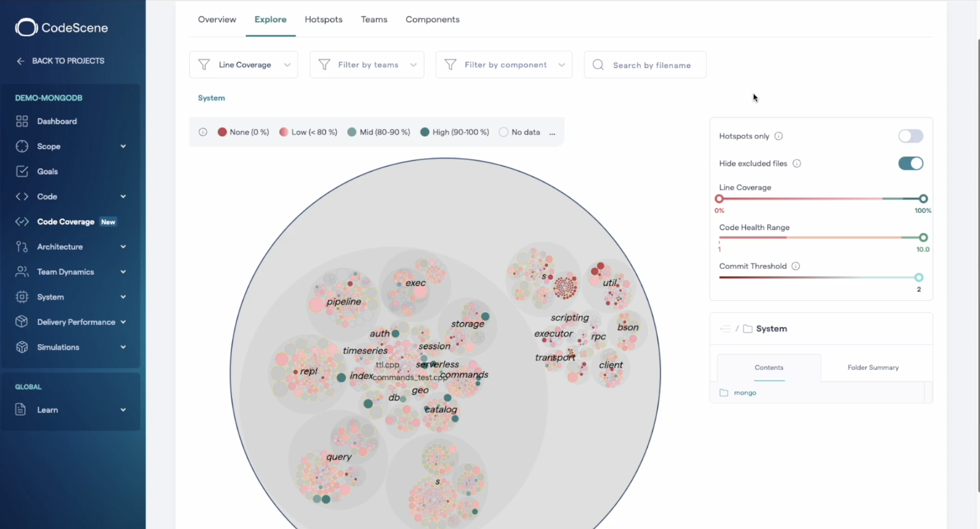The height and width of the screenshot is (529, 980).
Task: Toggle the No data legend item
Action: 519,132
